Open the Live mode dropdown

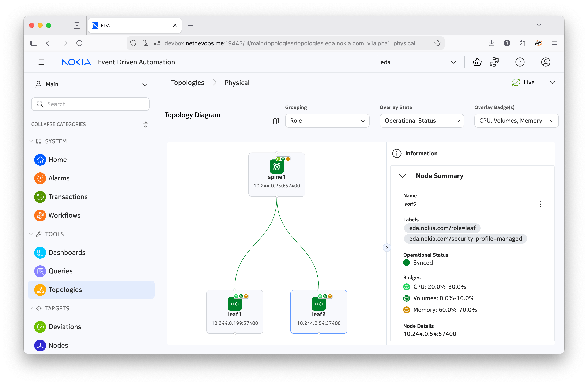552,83
